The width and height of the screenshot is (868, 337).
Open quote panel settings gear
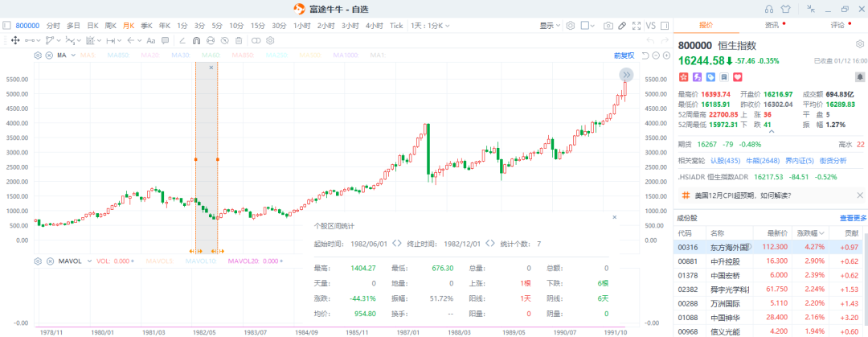pos(860,44)
